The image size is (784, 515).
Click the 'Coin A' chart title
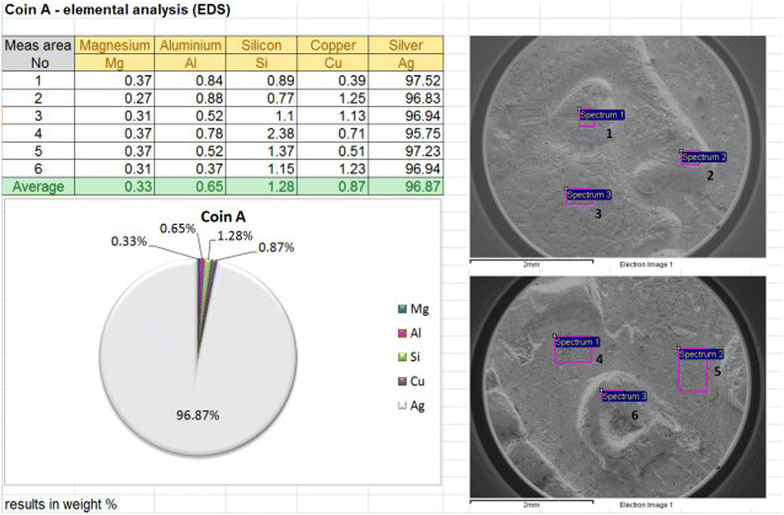223,216
